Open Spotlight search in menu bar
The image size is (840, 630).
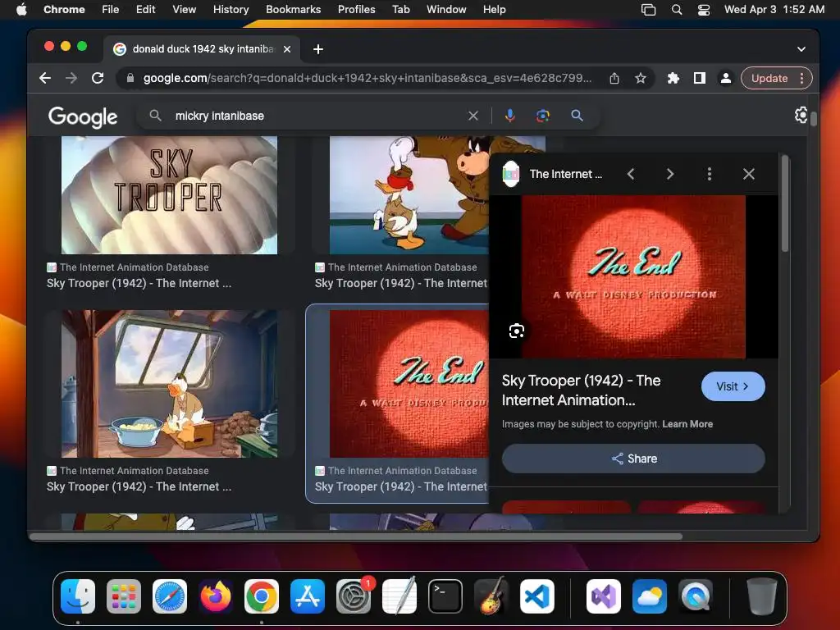[677, 10]
